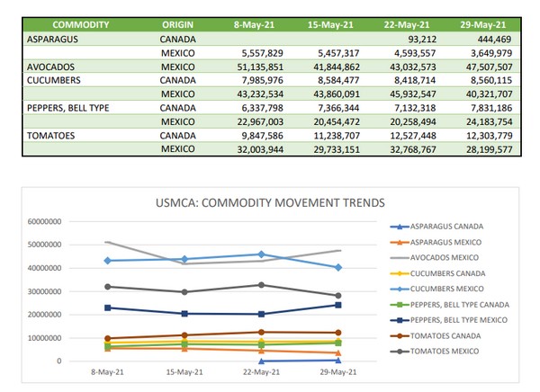Click the AVOCADOS row label in table

[x=52, y=67]
